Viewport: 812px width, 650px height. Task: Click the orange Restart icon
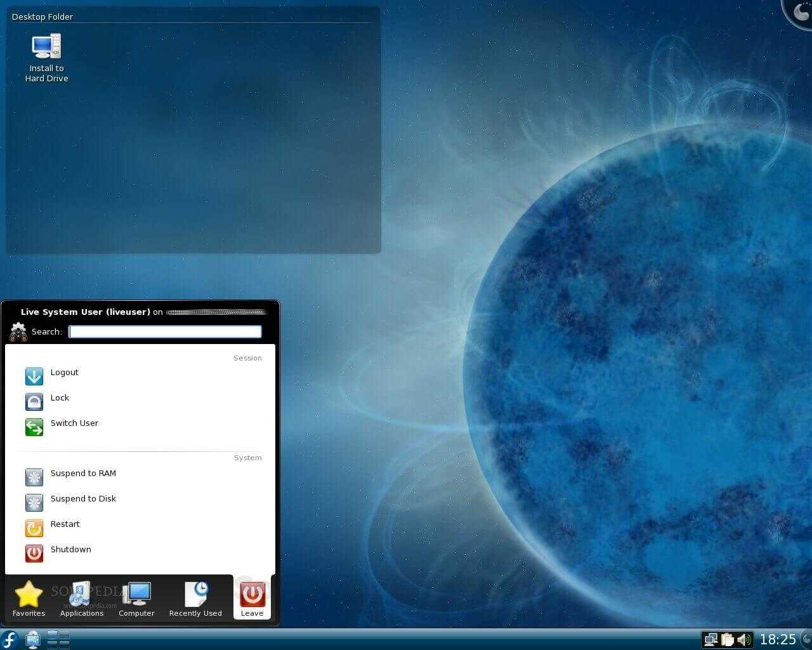pos(34,527)
